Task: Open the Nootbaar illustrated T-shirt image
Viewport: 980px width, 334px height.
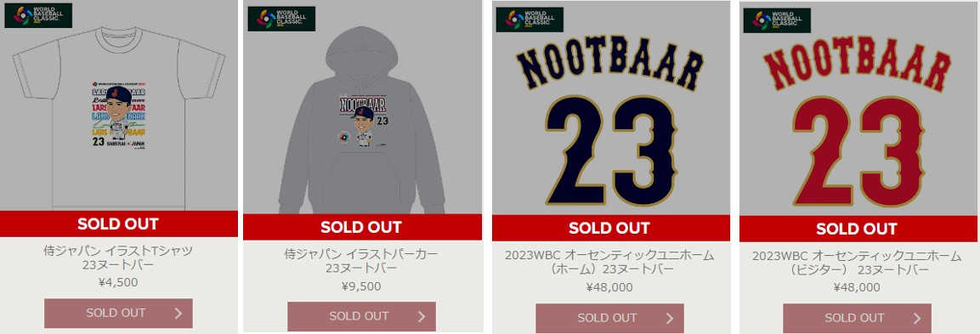Action: coord(119,105)
